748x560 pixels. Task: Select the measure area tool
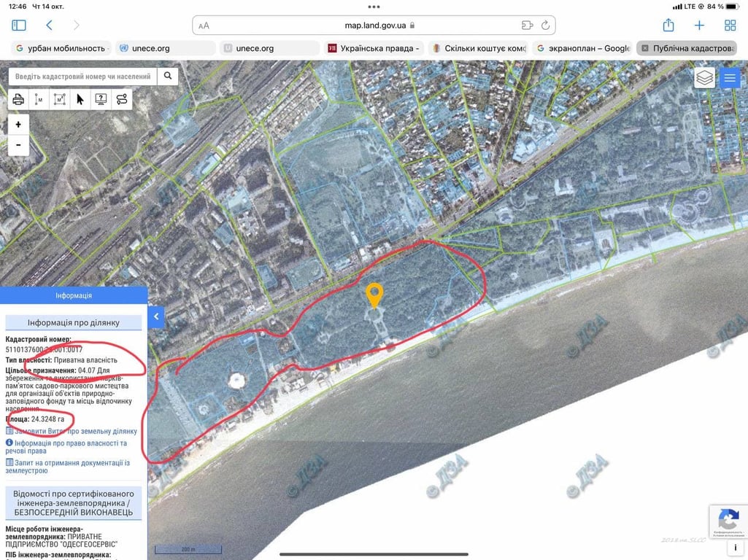tap(59, 99)
